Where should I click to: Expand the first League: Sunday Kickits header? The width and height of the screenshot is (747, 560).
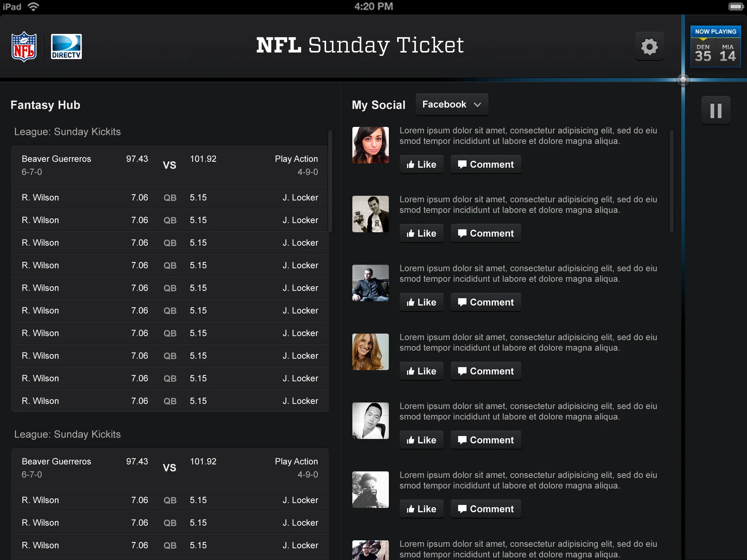coord(67,132)
